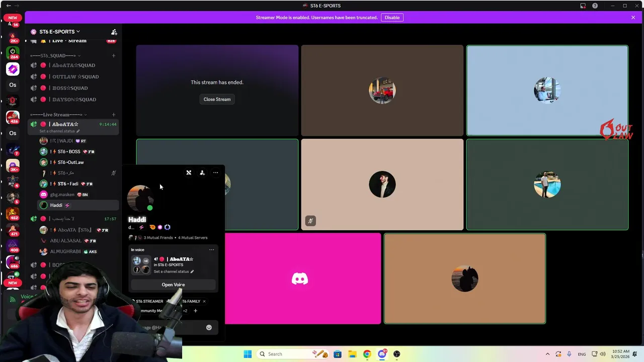
Task: Click Haddi's avatar in the profile popup
Action: (140, 198)
